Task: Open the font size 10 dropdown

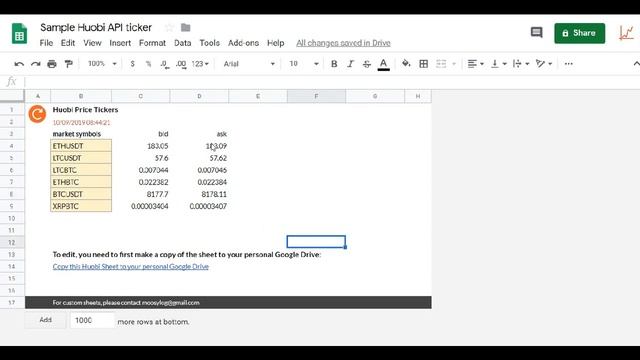Action: (x=304, y=64)
